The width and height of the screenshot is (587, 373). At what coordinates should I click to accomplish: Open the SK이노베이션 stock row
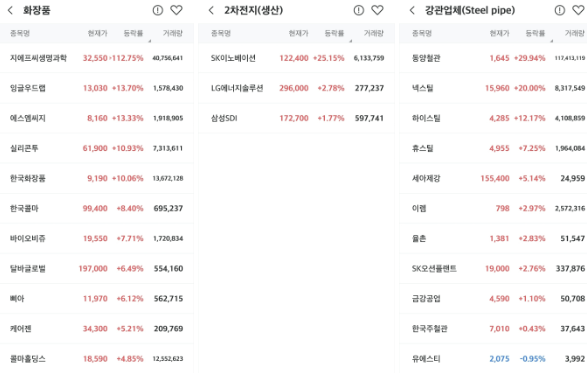pyautogui.click(x=296, y=58)
